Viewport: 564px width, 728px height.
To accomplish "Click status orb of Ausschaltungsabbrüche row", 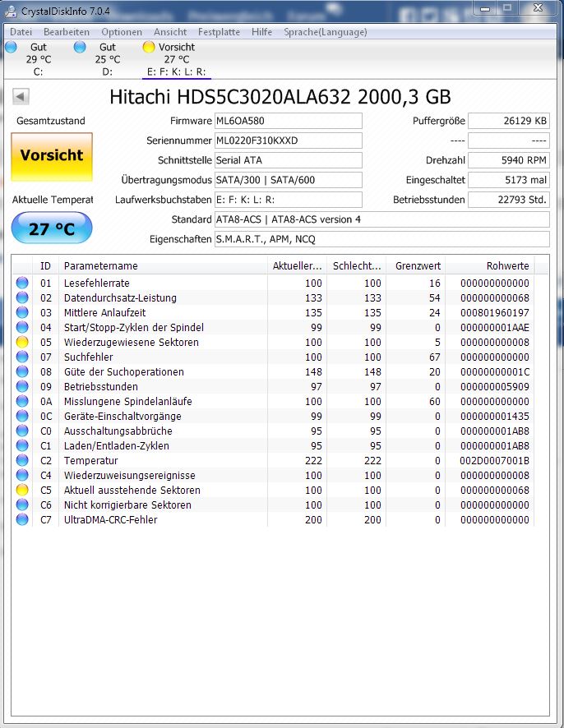I will (22, 431).
